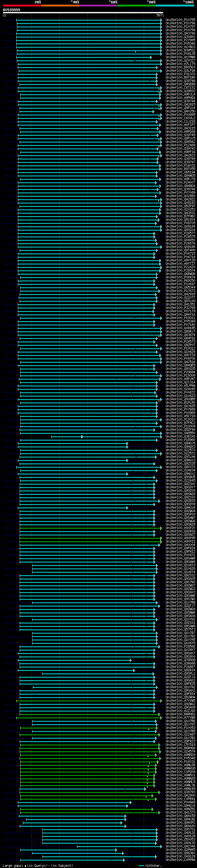Viewport: 197px width, 868px height.
Task: Click the red ~20% identity legend segment
Action: [x=22, y=6]
